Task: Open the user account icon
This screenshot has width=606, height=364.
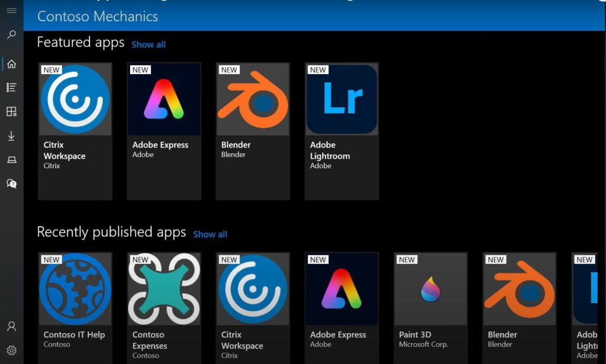Action: pos(12,327)
